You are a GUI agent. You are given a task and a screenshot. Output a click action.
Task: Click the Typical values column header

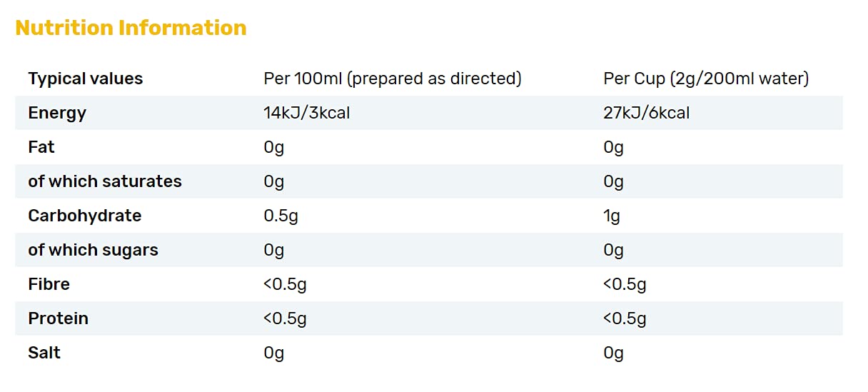pyautogui.click(x=86, y=79)
